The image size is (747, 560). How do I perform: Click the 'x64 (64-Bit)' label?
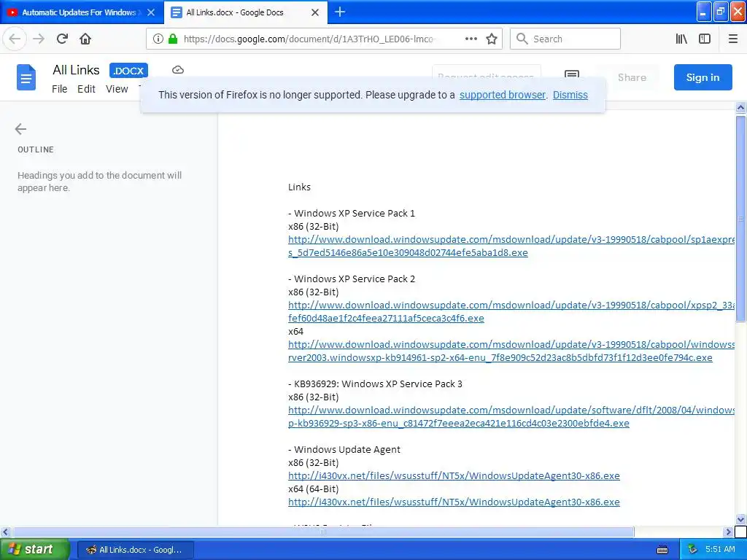point(312,489)
